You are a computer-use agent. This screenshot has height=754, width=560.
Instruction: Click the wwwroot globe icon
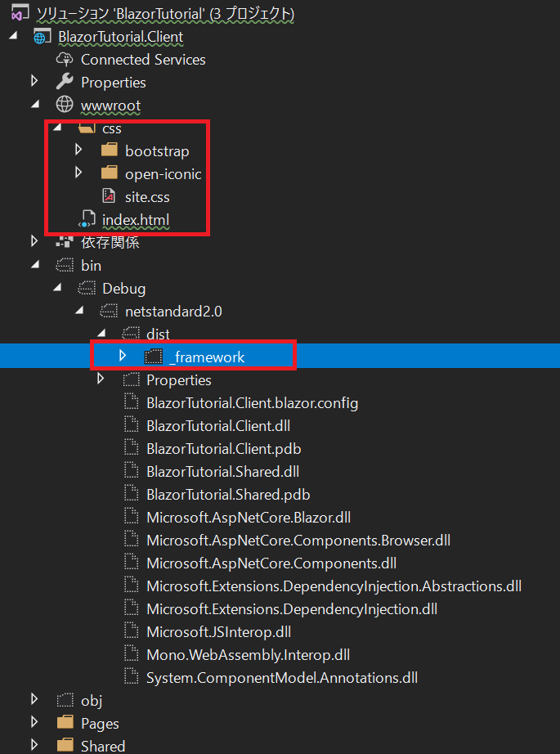65,105
